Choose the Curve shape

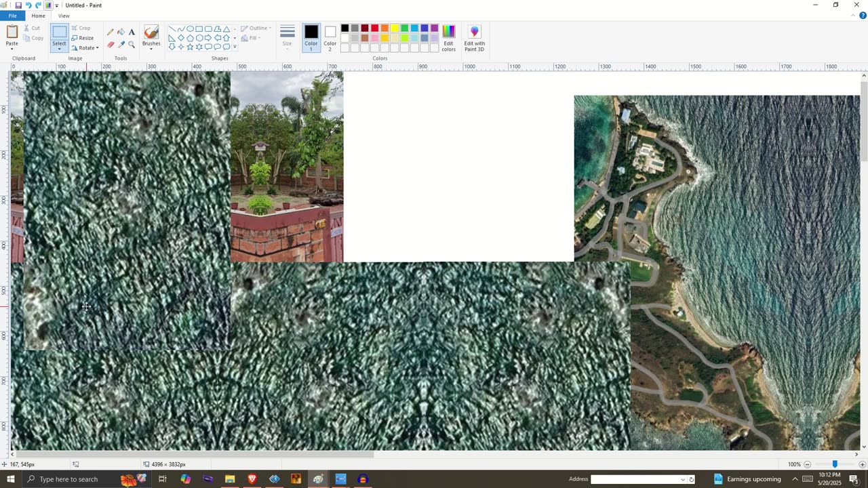coord(181,29)
